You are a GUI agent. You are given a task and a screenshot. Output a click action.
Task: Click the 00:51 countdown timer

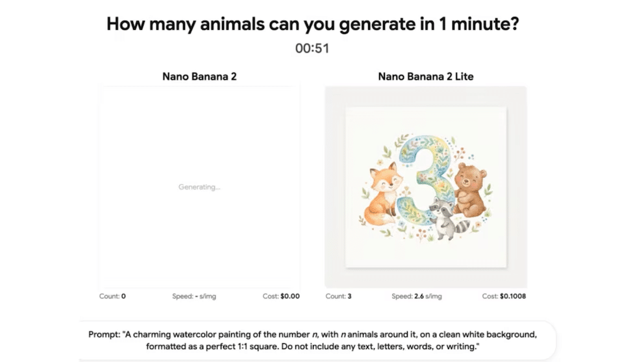(x=312, y=49)
